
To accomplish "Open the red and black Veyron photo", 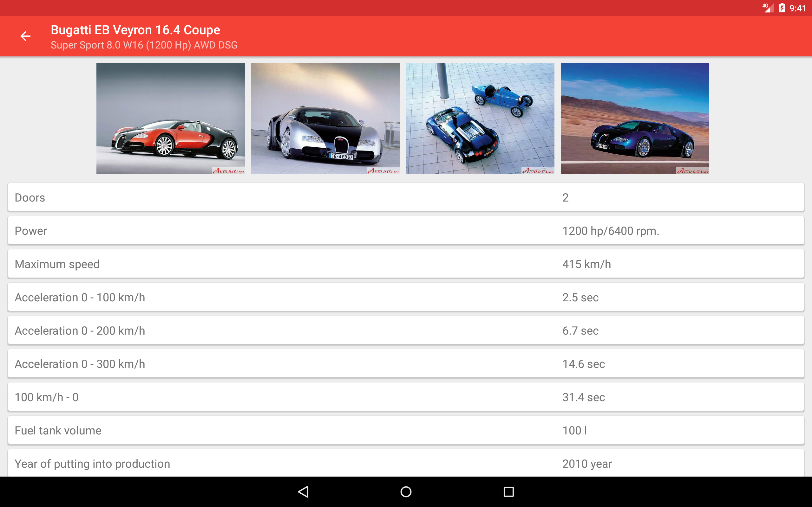I will (170, 118).
